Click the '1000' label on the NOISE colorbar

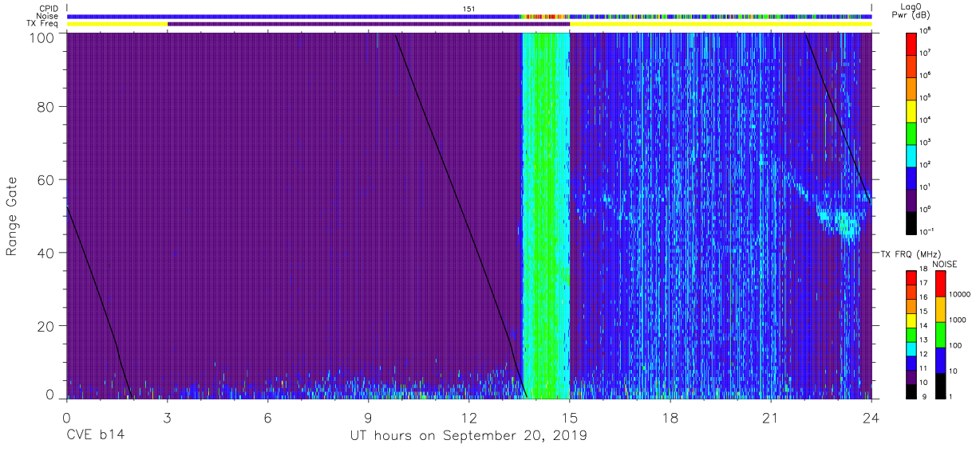(958, 320)
